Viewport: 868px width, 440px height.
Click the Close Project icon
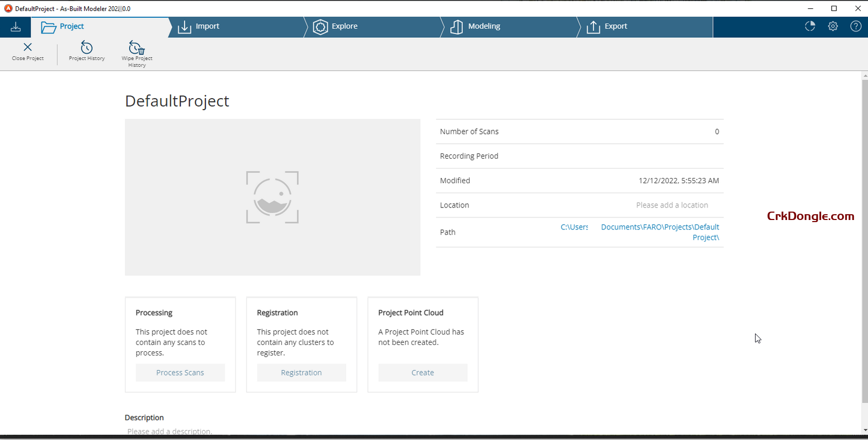pyautogui.click(x=28, y=48)
